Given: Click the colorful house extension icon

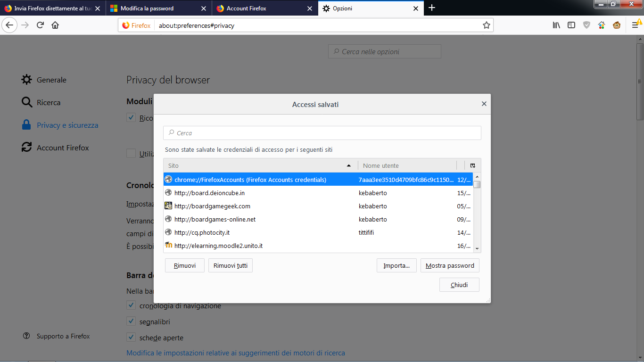Looking at the screenshot, I should coord(602,25).
